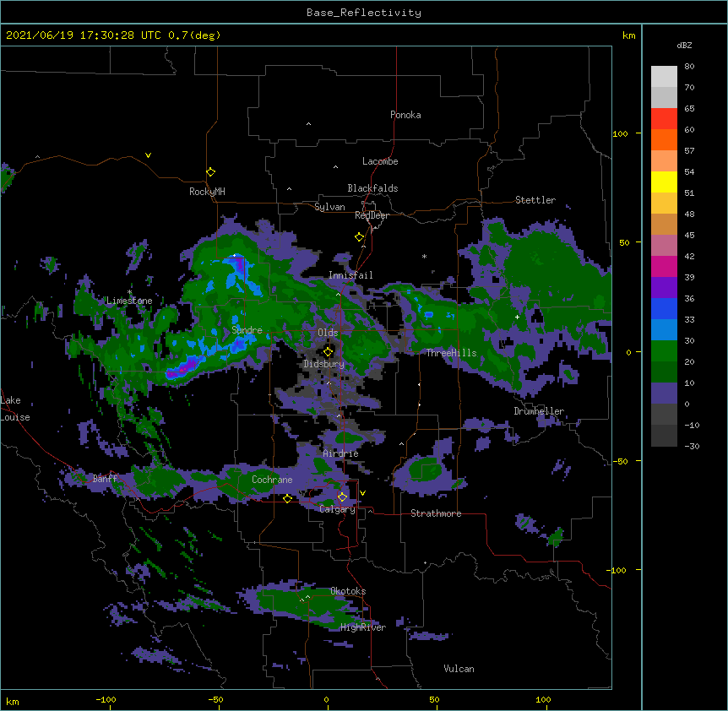This screenshot has width=728, height=711.
Task: Click the Sylvan map label
Action: tap(329, 207)
